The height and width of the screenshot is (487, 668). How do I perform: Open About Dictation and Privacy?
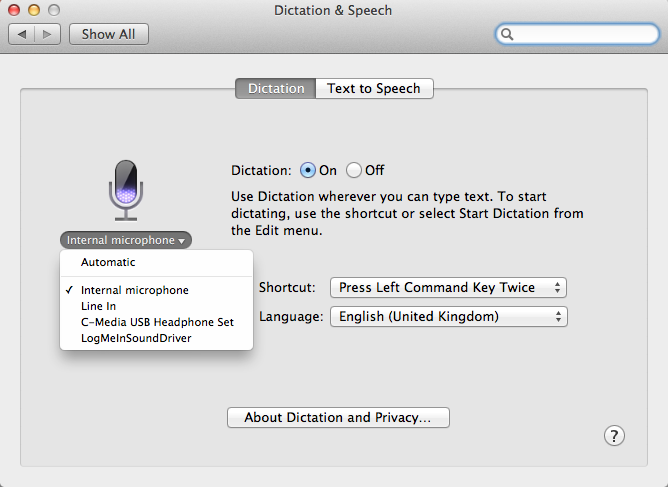click(x=338, y=418)
